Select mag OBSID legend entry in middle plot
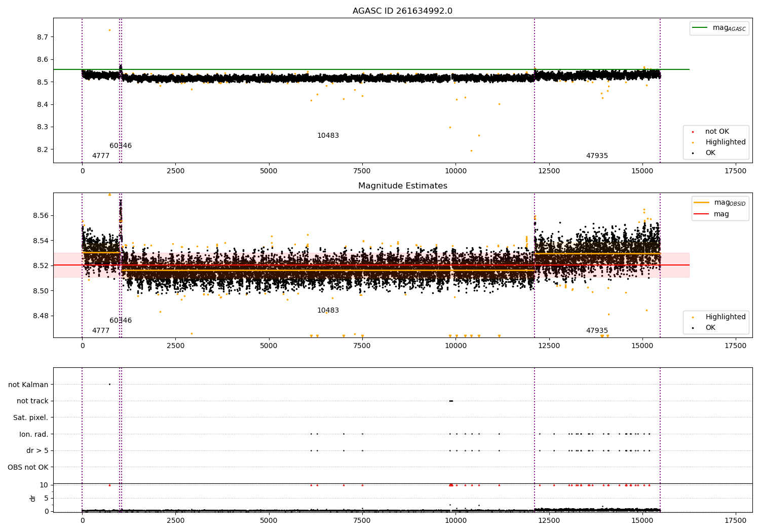Viewport: 760px width, 532px height. tap(720, 203)
